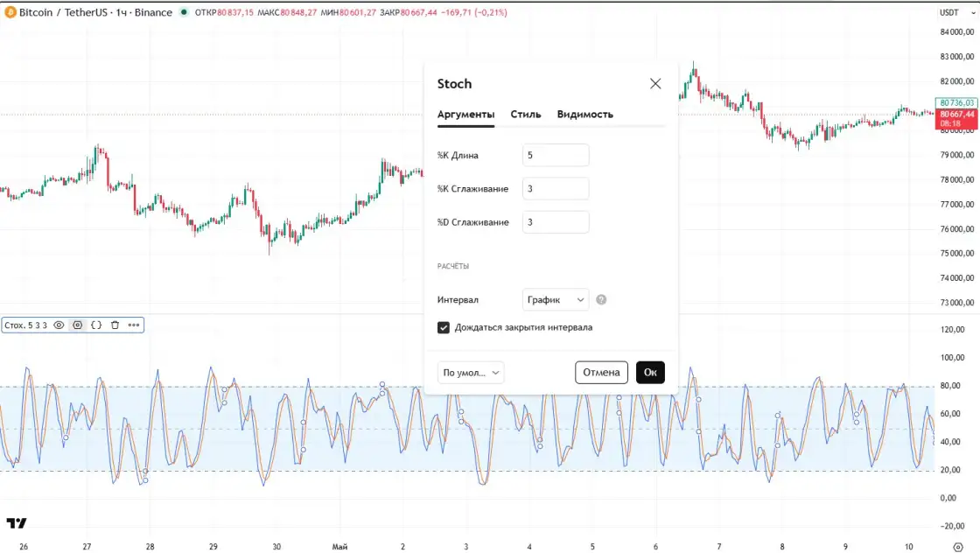Click the Bitcoin / TetherUS symbol title
This screenshot has width=980, height=553.
tap(95, 12)
